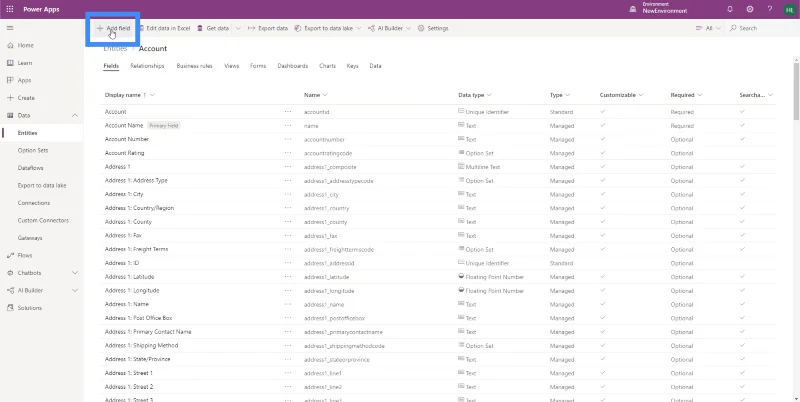The image size is (800, 402).
Task: Expand AI Builder toolbar dropdown arrow
Action: tap(408, 28)
